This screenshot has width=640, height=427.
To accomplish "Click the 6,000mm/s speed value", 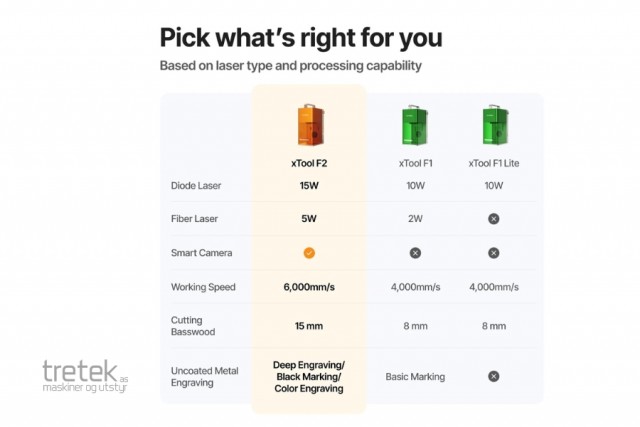I will tap(309, 287).
